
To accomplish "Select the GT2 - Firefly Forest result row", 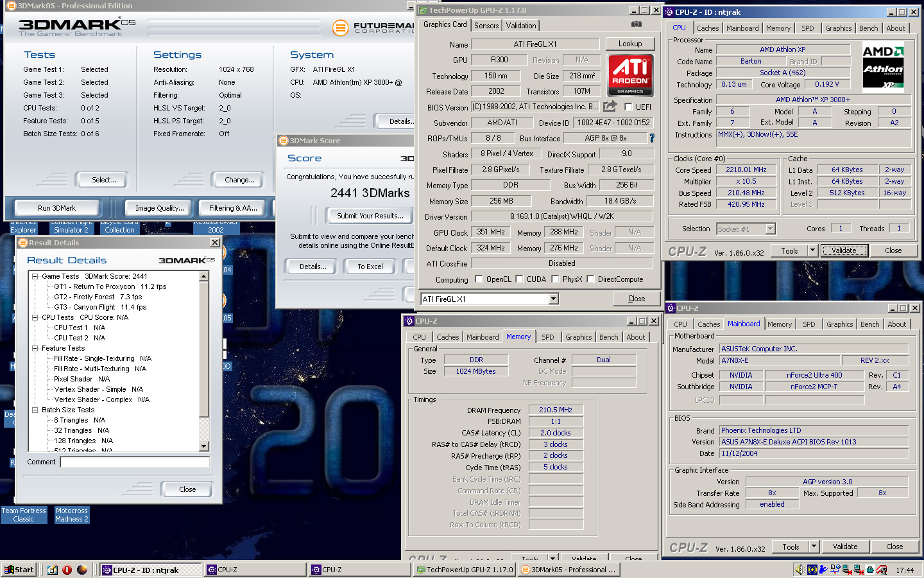I will tap(98, 297).
